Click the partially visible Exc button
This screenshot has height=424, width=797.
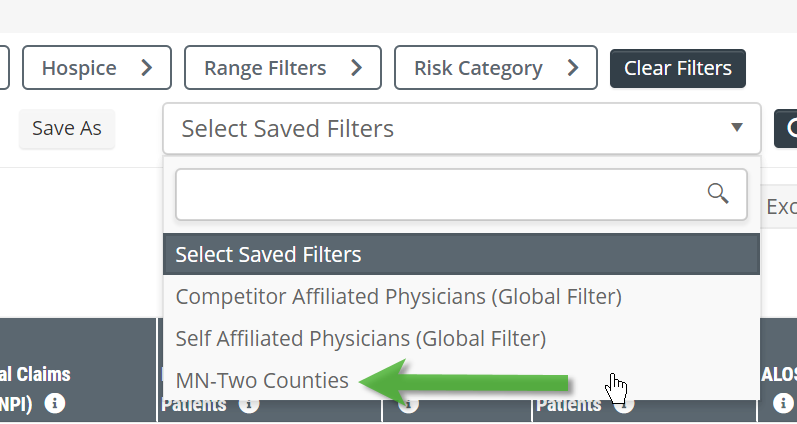[779, 206]
